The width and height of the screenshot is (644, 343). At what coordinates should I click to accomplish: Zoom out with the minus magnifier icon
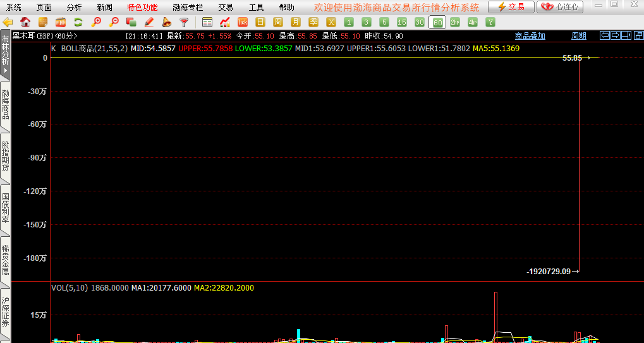(114, 22)
